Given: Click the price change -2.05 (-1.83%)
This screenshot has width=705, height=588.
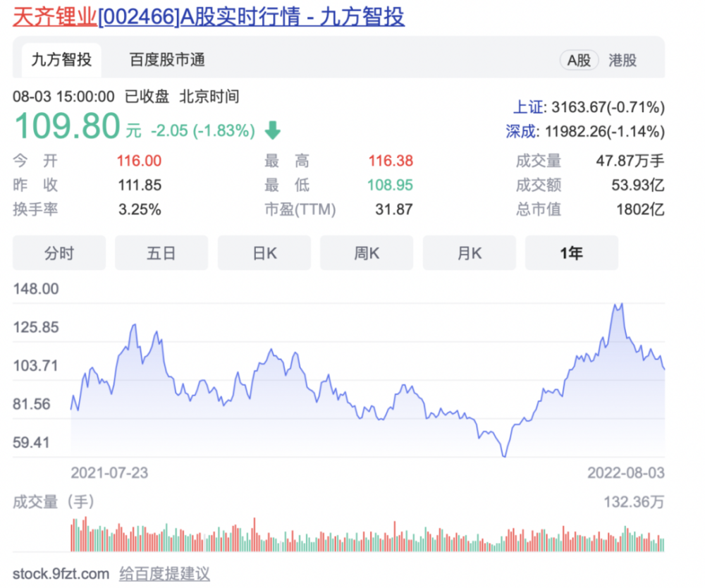Looking at the screenshot, I should coord(203,131).
